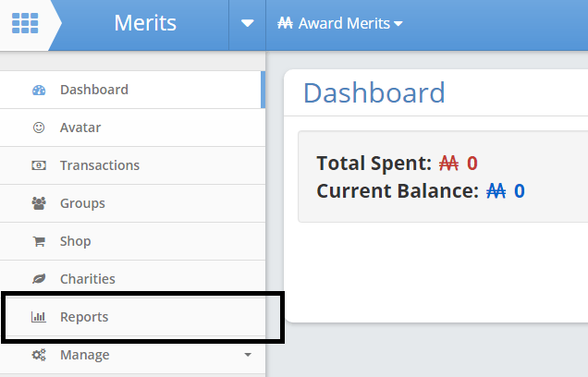Expand the Manage submenu arrow
Screen dimensions: 588x377
pos(248,355)
